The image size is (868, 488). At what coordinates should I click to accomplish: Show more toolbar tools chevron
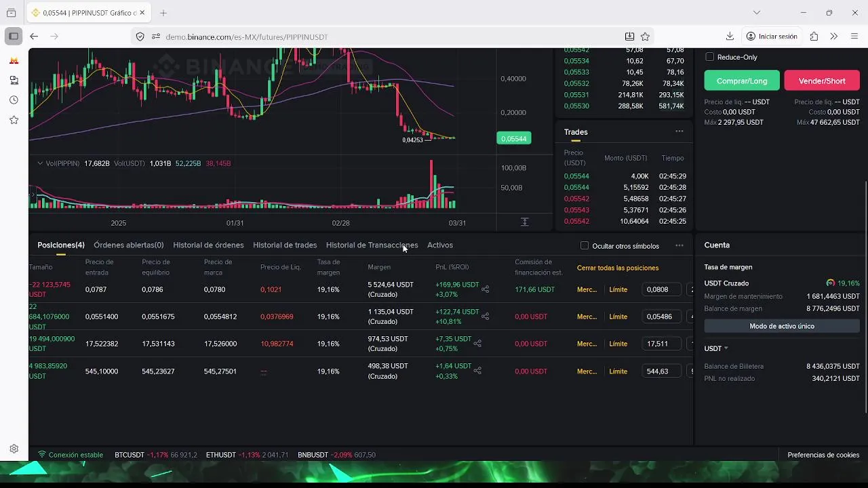pyautogui.click(x=834, y=36)
